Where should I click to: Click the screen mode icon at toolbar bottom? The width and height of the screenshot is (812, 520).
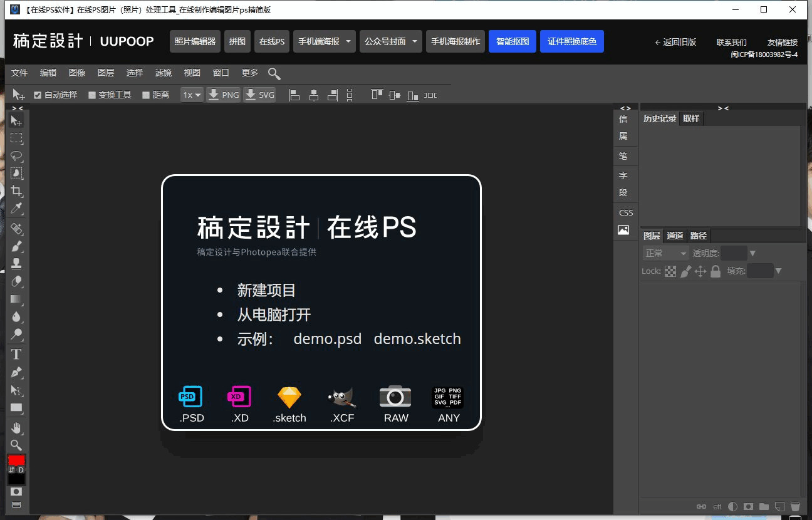(16, 504)
